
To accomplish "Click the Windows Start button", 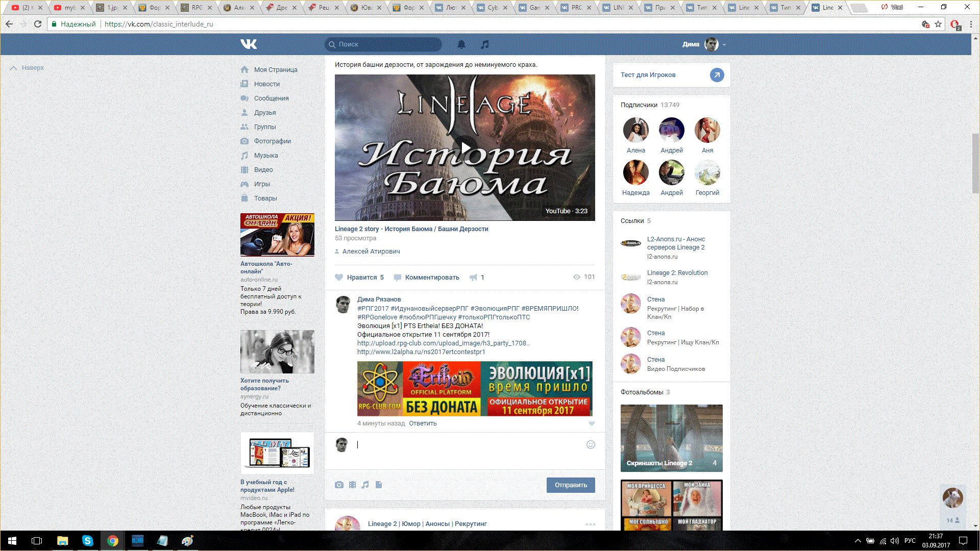I will coord(12,541).
